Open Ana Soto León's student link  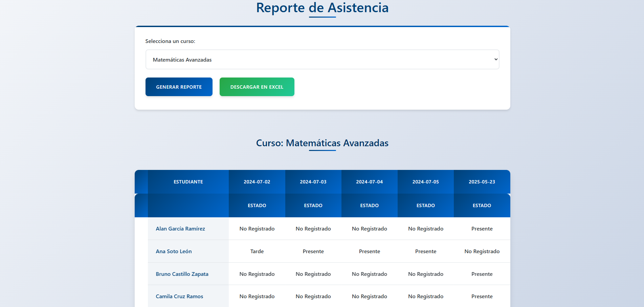pos(173,251)
